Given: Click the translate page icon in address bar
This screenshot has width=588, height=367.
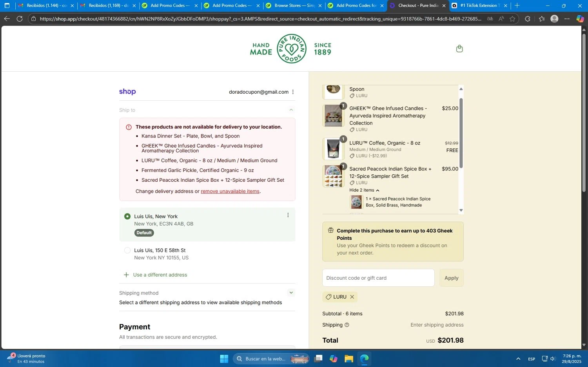Looking at the screenshot, I should pos(490,19).
